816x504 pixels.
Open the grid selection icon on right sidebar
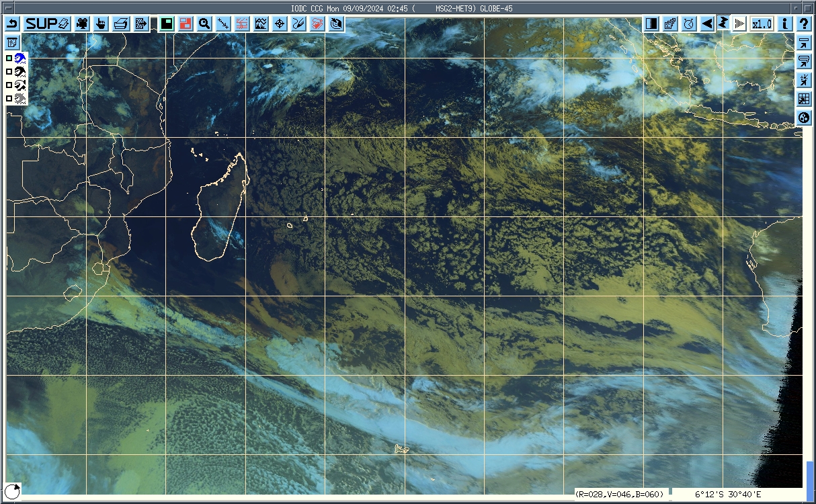click(x=803, y=99)
